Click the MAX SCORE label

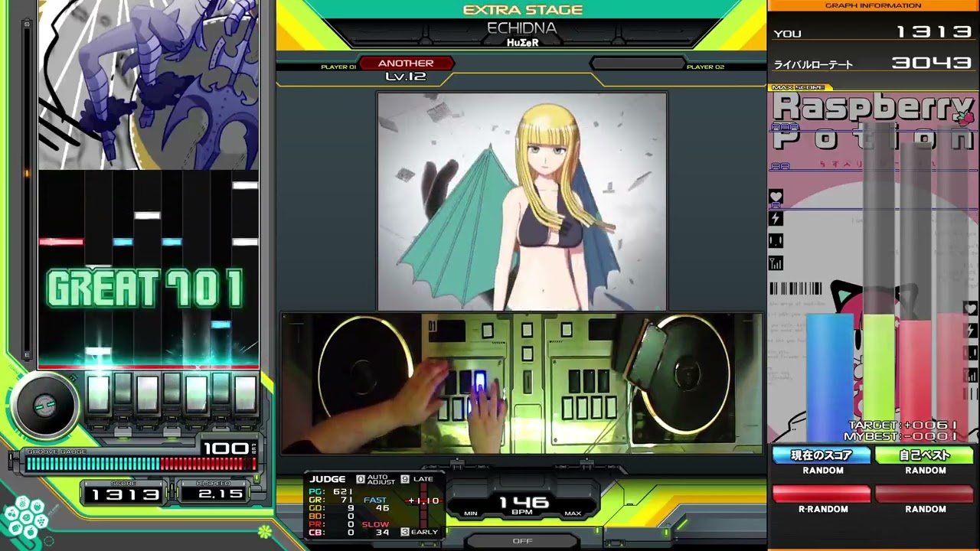(798, 87)
